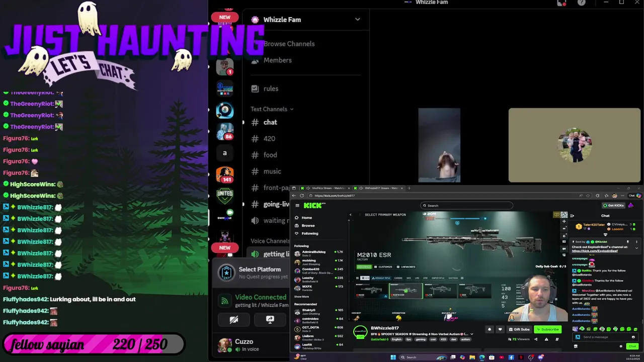Expand the pinned Kicklet message chevron
This screenshot has height=362, width=644.
click(636, 248)
